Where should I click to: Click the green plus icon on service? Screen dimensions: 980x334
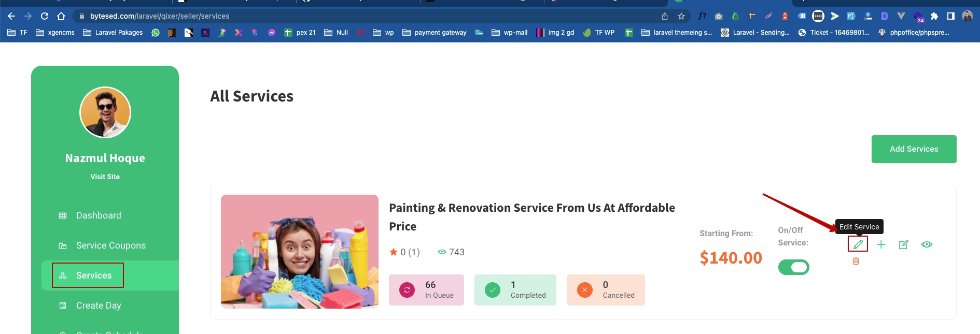click(881, 244)
